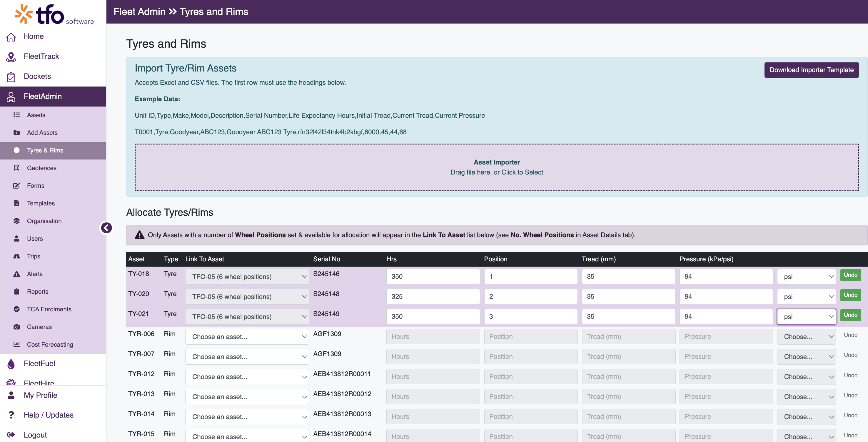Undo the allocation for TY-018
Screen dimensions: 868x442
[850, 275]
